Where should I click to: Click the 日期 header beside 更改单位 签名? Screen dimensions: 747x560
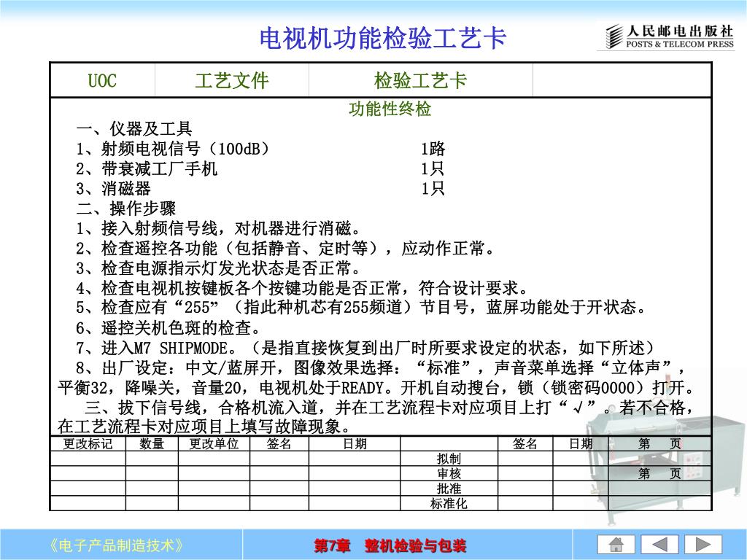tap(355, 444)
